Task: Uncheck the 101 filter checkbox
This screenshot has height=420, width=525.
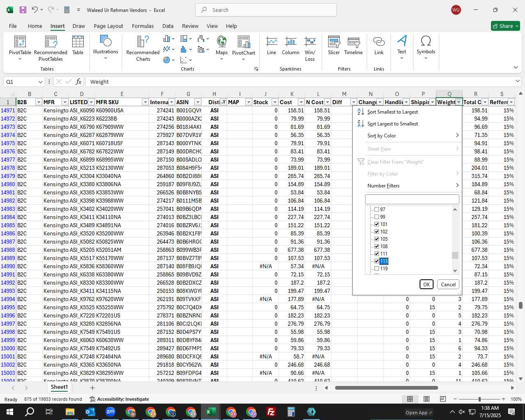Action: (x=377, y=224)
